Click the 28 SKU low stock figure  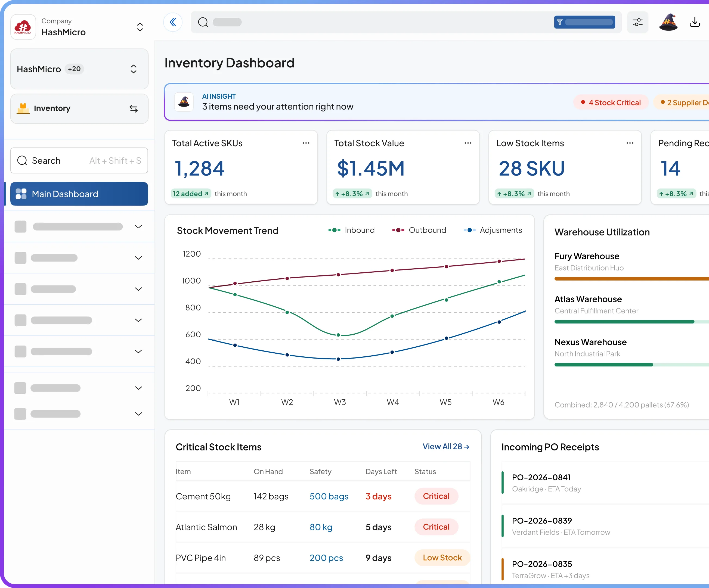coord(531,169)
